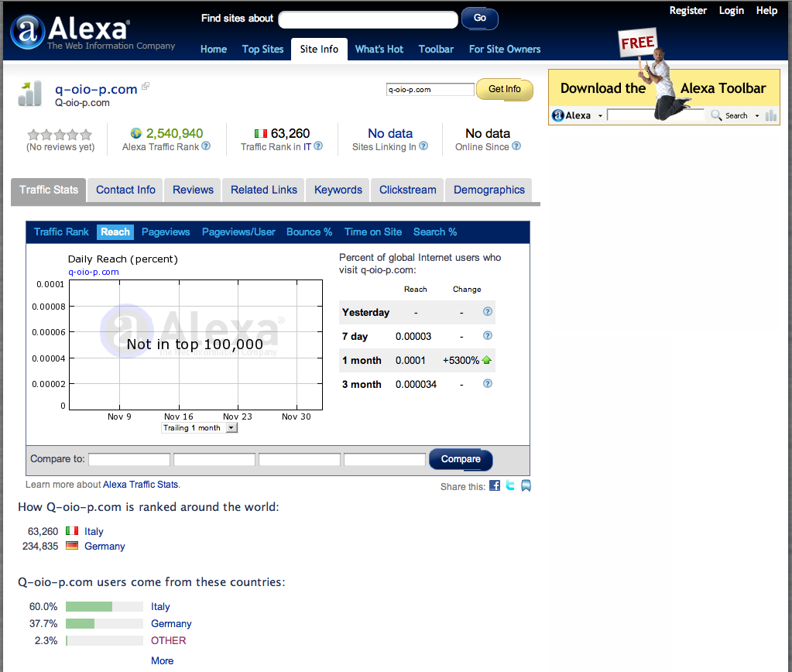792x672 pixels.
Task: Click the More countries link
Action: [x=162, y=661]
